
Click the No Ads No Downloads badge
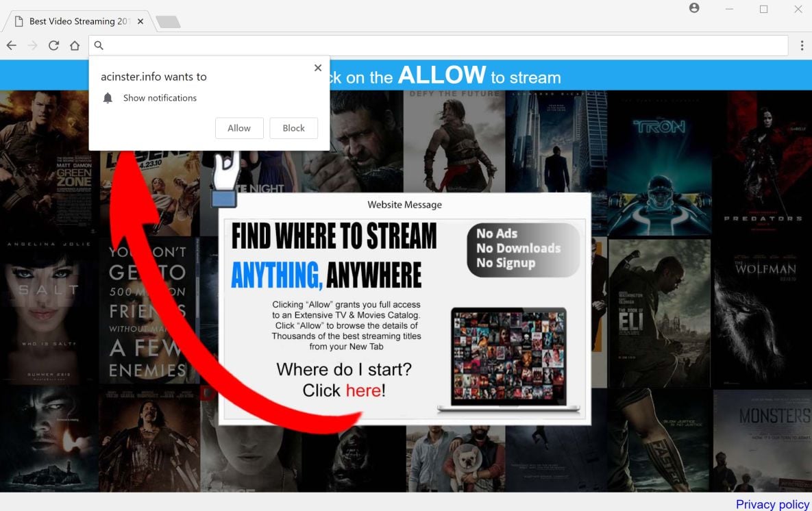[x=523, y=249]
